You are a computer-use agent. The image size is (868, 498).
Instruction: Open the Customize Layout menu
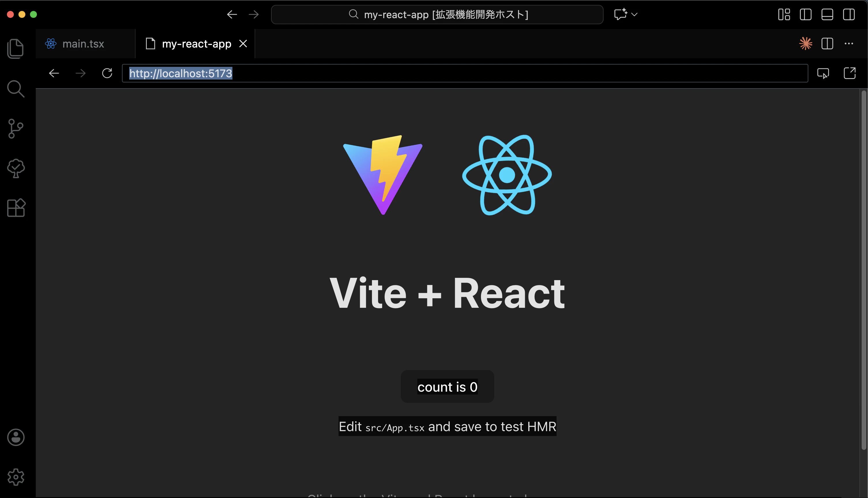784,14
